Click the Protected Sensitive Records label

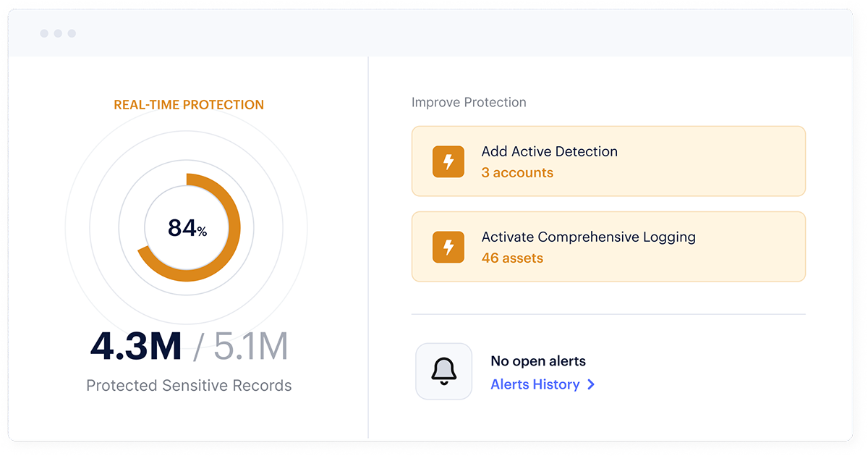(x=189, y=385)
